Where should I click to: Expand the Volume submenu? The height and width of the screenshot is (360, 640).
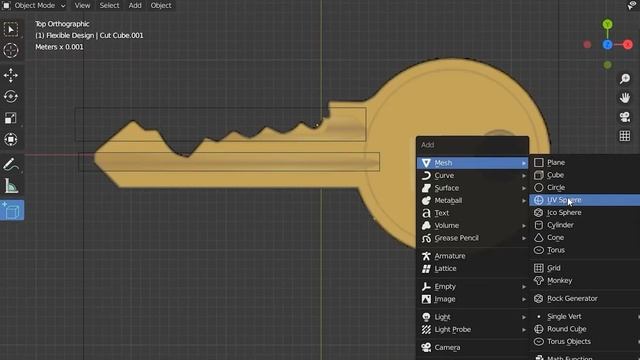(473, 226)
